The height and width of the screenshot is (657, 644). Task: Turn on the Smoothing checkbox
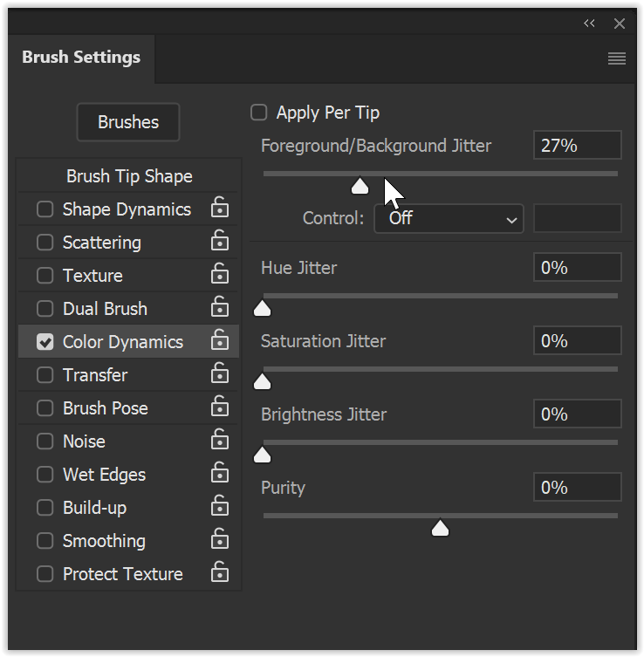coord(45,541)
